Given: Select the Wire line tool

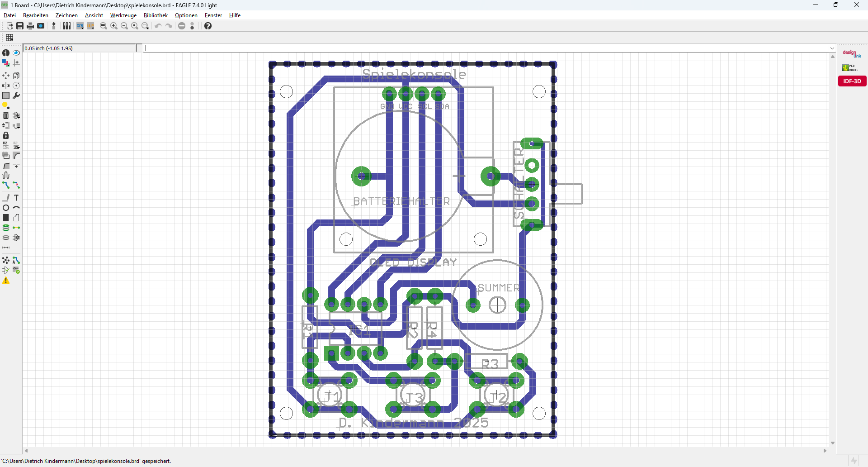Looking at the screenshot, I should (6, 198).
